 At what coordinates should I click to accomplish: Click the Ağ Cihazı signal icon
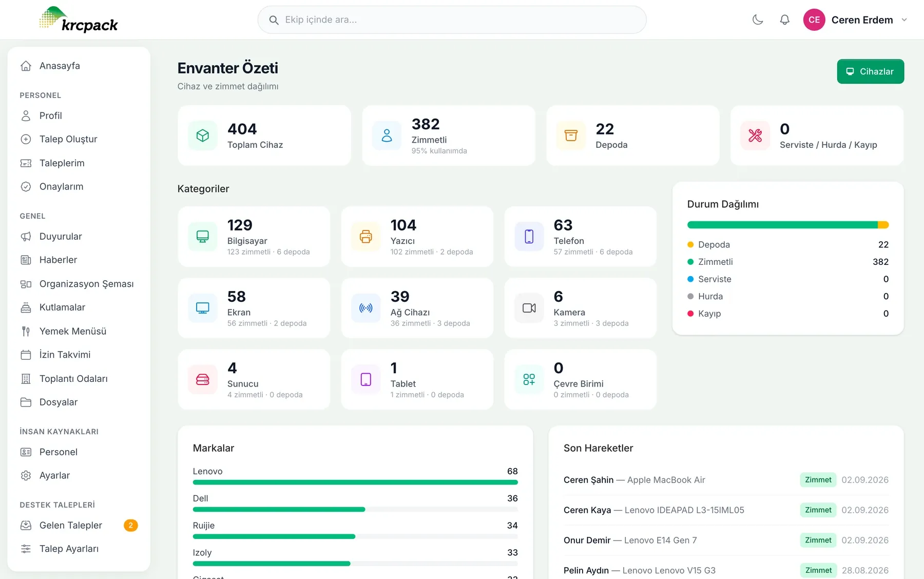click(366, 308)
